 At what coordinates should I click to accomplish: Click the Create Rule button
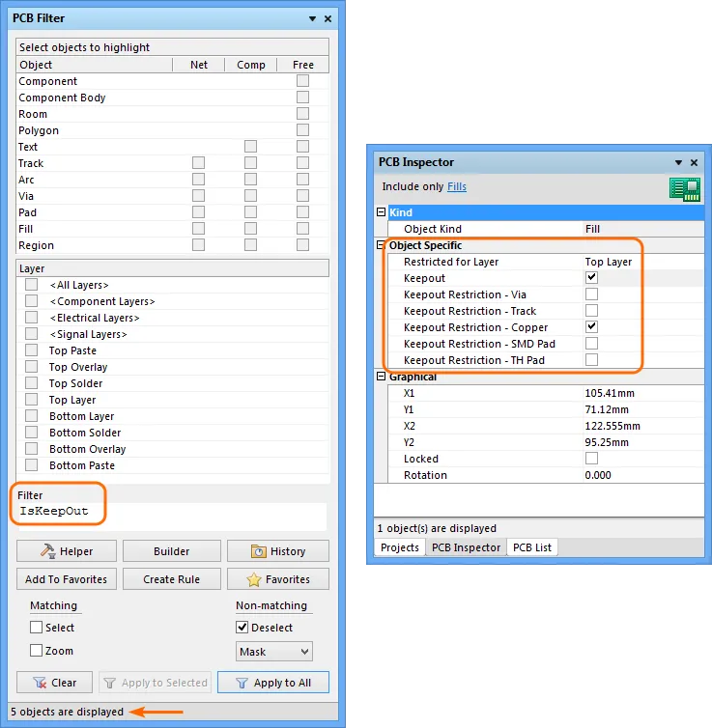click(171, 579)
